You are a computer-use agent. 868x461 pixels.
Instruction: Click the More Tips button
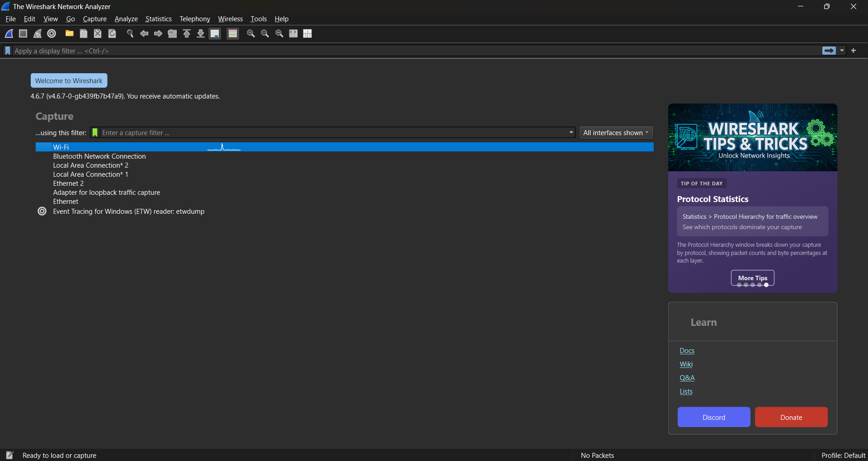click(x=753, y=278)
